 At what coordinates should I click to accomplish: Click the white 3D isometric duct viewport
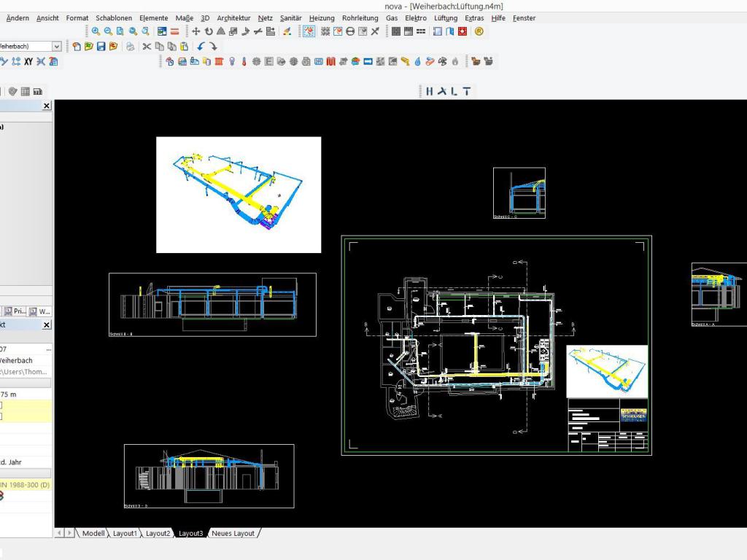(x=239, y=195)
